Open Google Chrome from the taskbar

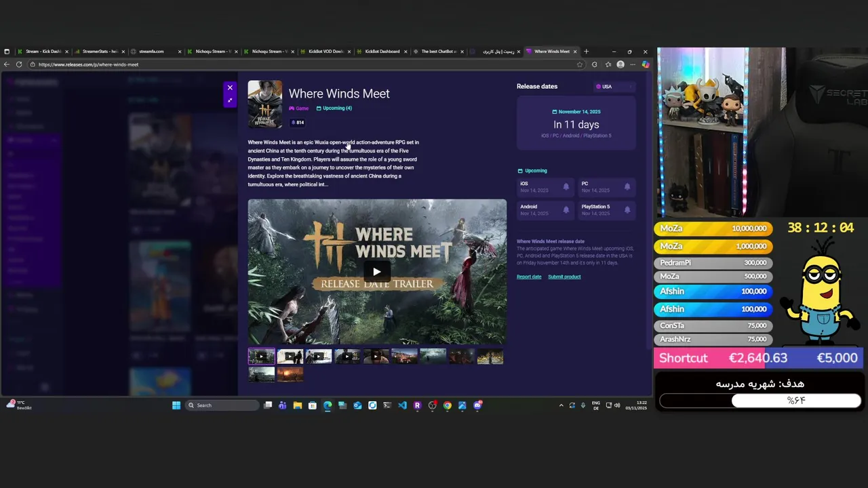tap(447, 405)
